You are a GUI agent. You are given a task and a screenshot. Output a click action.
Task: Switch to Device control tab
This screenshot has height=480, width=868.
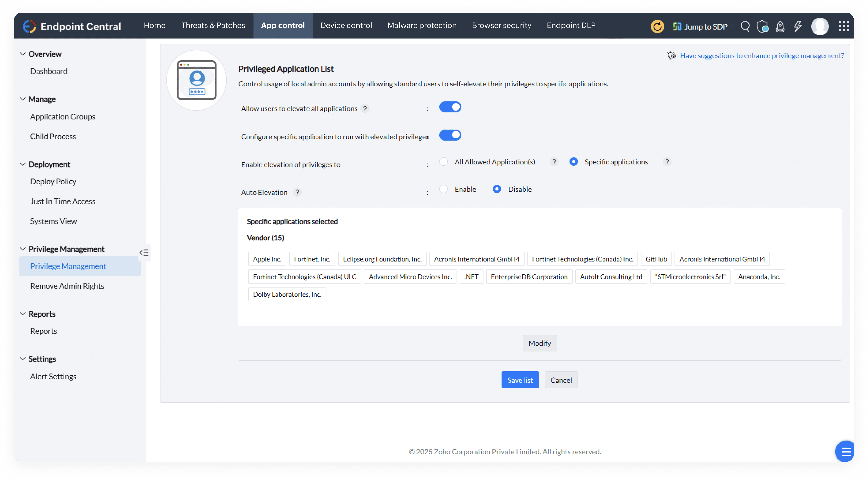tap(346, 26)
